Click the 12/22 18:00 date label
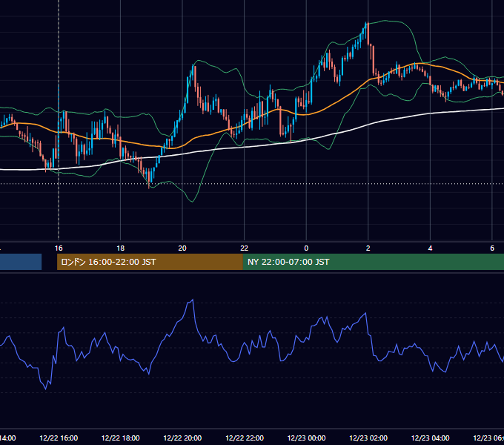Image resolution: width=504 pixels, height=445 pixels. click(121, 438)
